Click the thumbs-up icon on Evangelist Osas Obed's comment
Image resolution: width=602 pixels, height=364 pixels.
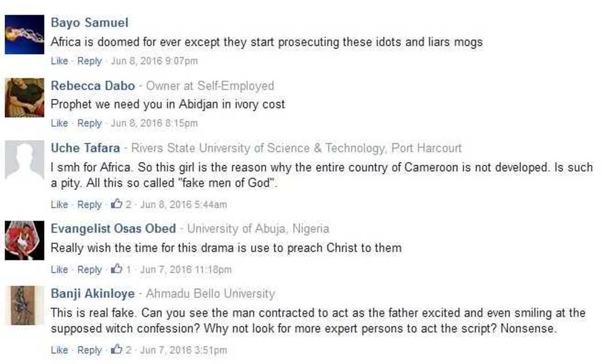pyautogui.click(x=117, y=270)
